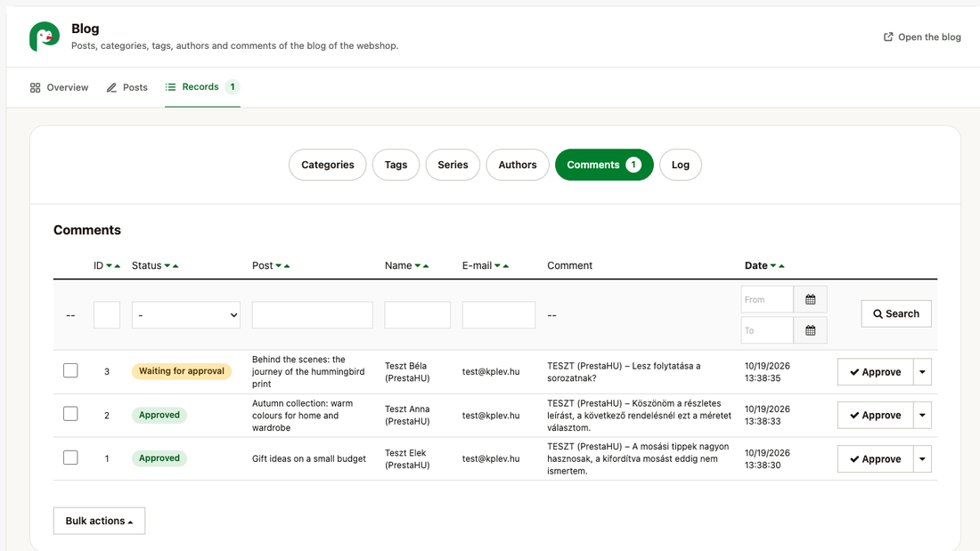Expand actions menu for Teszt Béla's comment
Viewport: 980px width, 551px height.
coord(922,372)
